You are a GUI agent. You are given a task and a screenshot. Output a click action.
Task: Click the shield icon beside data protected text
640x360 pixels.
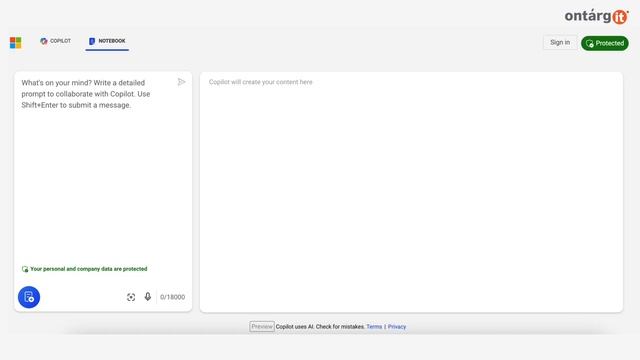point(25,269)
